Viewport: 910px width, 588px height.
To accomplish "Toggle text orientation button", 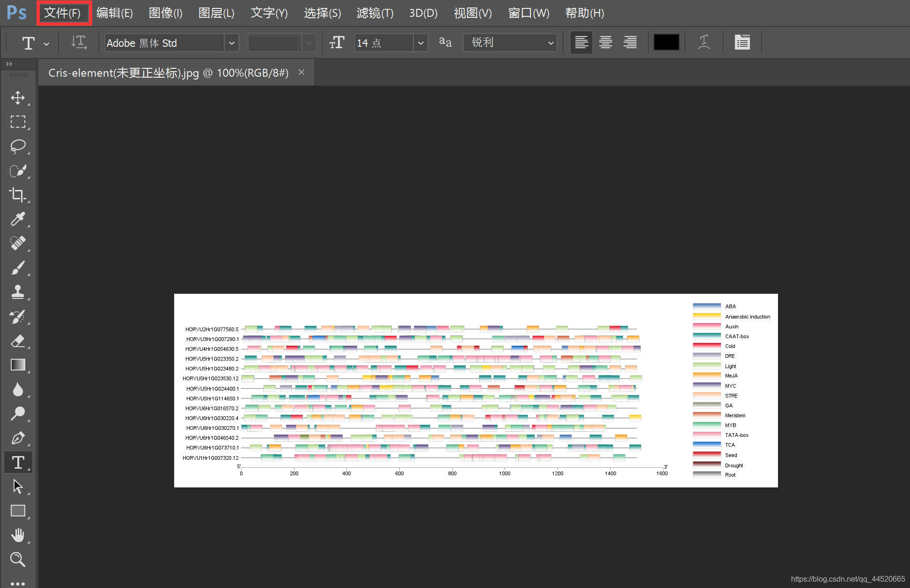I will pyautogui.click(x=79, y=43).
